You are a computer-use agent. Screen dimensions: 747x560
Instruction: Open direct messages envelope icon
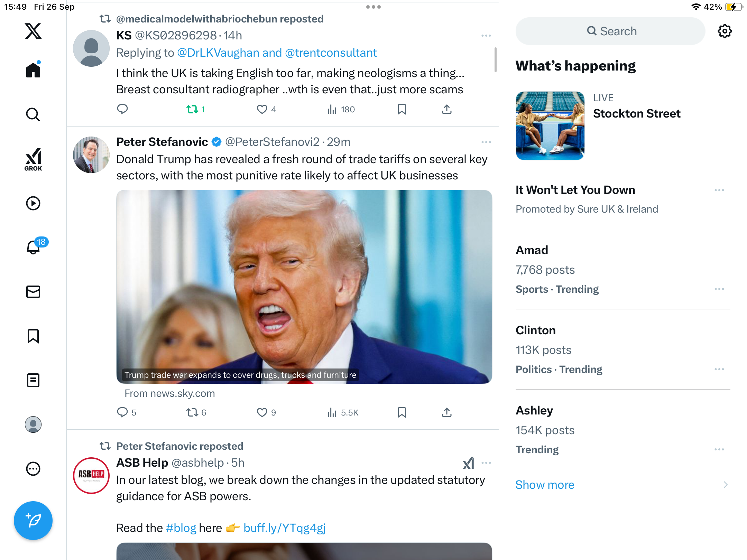33,292
